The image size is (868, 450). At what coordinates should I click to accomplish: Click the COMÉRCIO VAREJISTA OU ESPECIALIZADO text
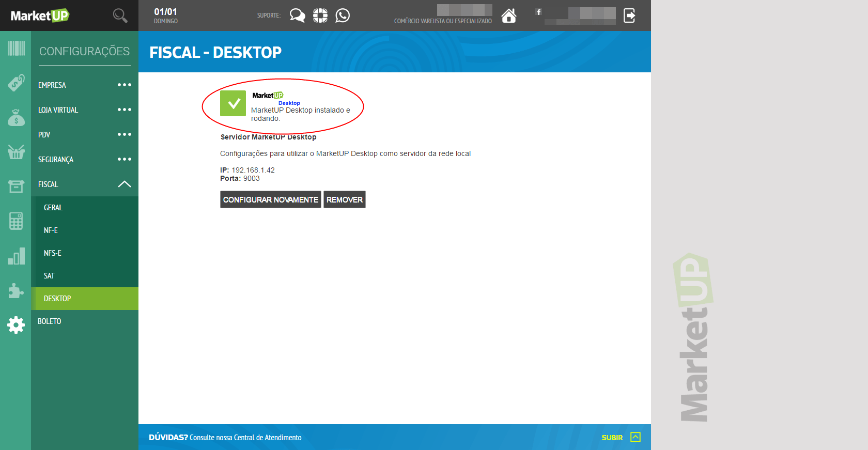click(443, 21)
